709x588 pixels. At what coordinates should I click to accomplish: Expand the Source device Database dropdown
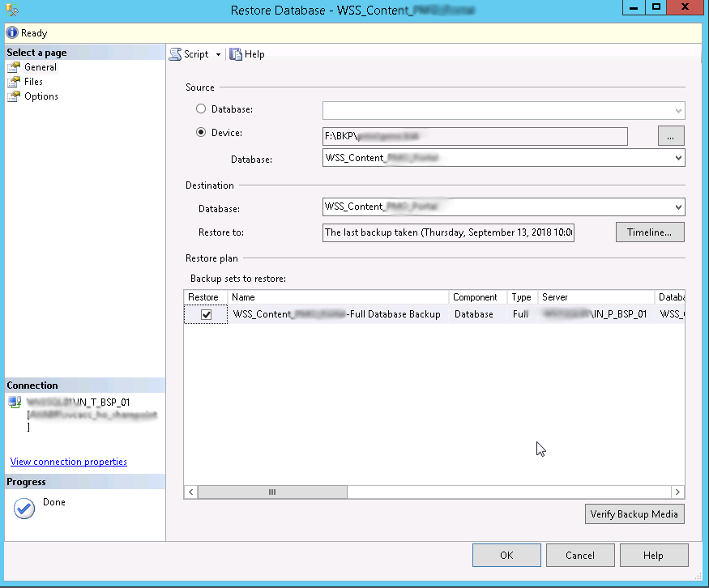(677, 158)
